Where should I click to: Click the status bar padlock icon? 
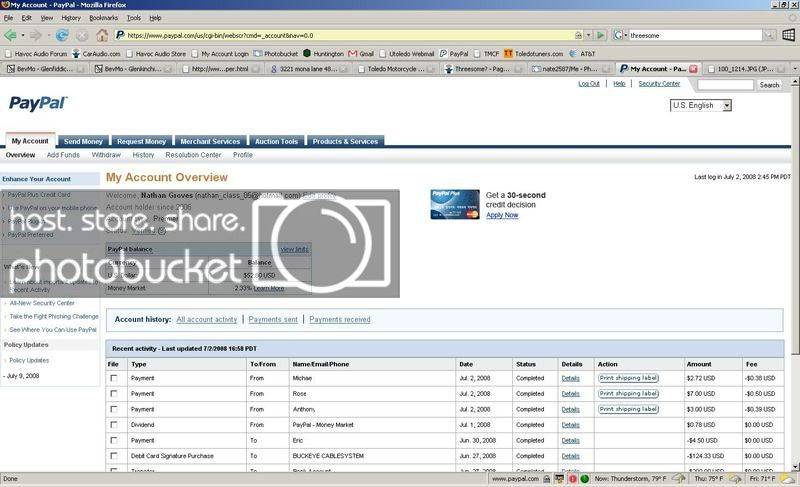(546, 479)
